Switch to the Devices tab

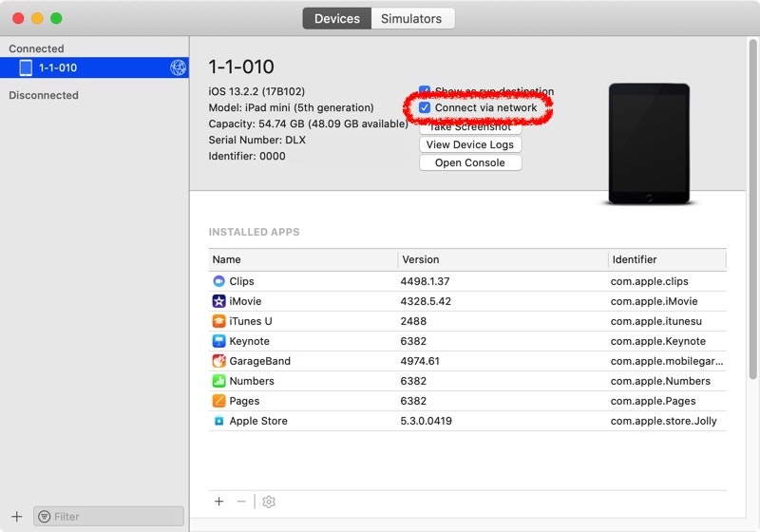pyautogui.click(x=337, y=18)
